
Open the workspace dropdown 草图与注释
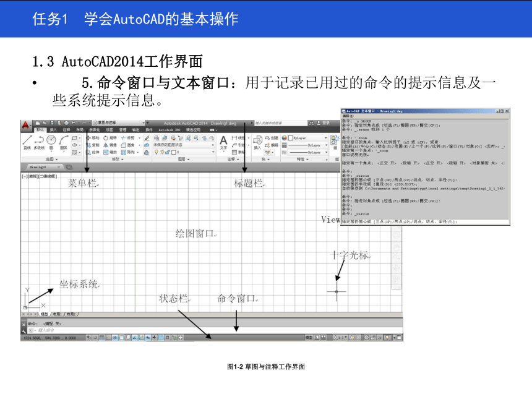click(119, 123)
